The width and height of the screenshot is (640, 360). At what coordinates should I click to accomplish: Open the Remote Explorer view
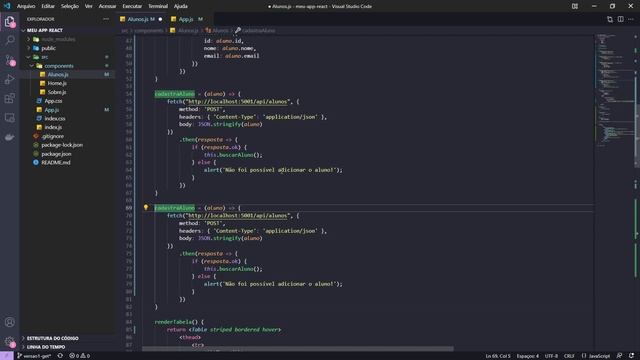click(x=10, y=118)
